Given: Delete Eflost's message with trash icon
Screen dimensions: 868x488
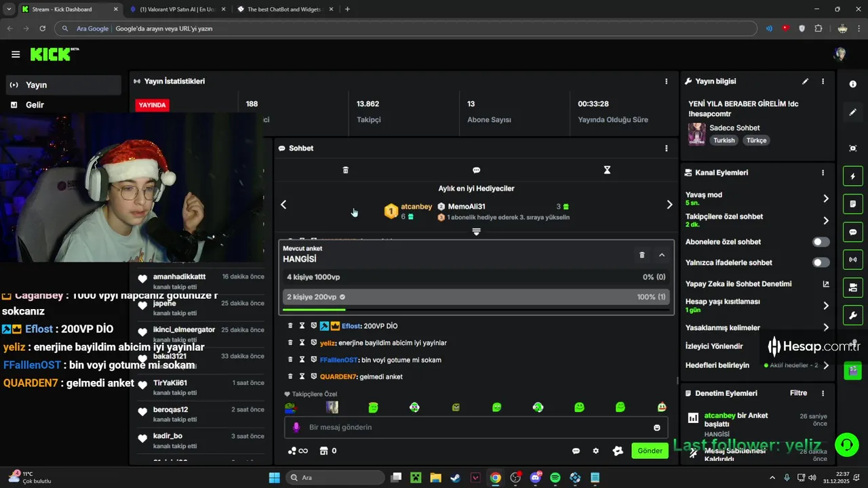Looking at the screenshot, I should [x=290, y=326].
